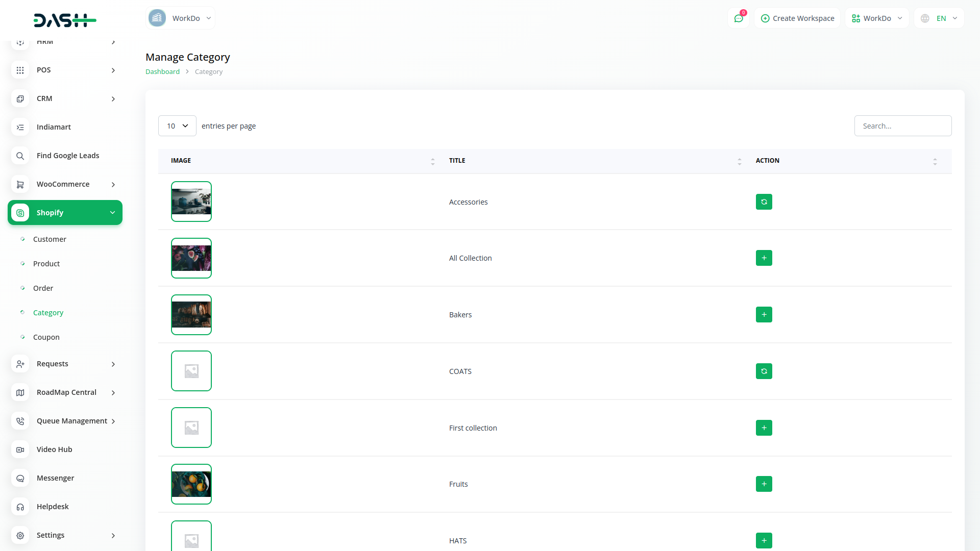The width and height of the screenshot is (980, 551).
Task: Click the plus icon for Fruits row
Action: pyautogui.click(x=764, y=484)
